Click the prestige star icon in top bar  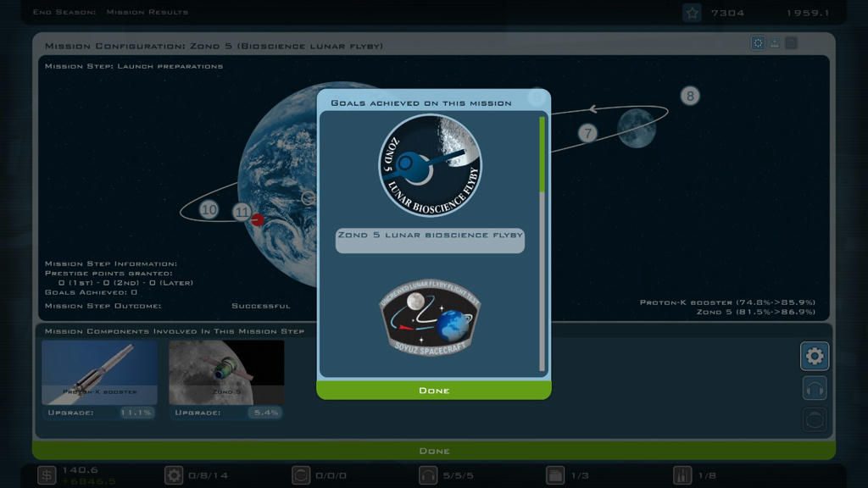pos(692,13)
